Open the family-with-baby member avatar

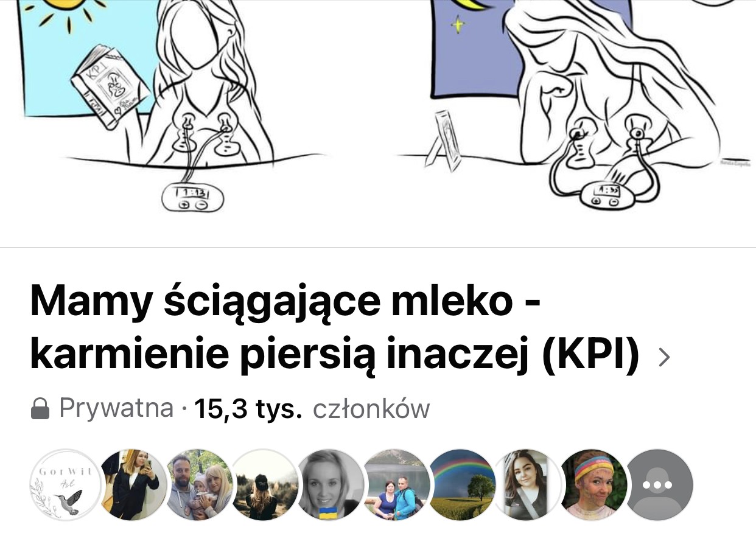coord(198,485)
